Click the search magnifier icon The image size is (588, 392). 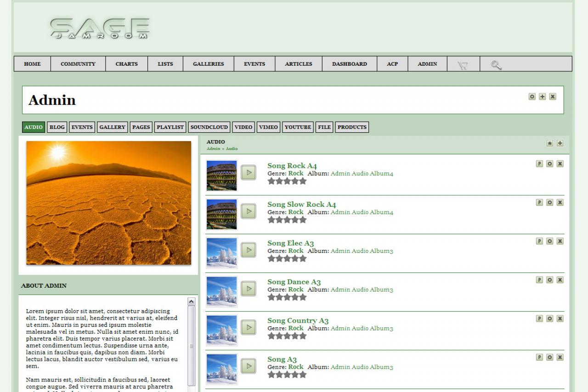point(496,65)
